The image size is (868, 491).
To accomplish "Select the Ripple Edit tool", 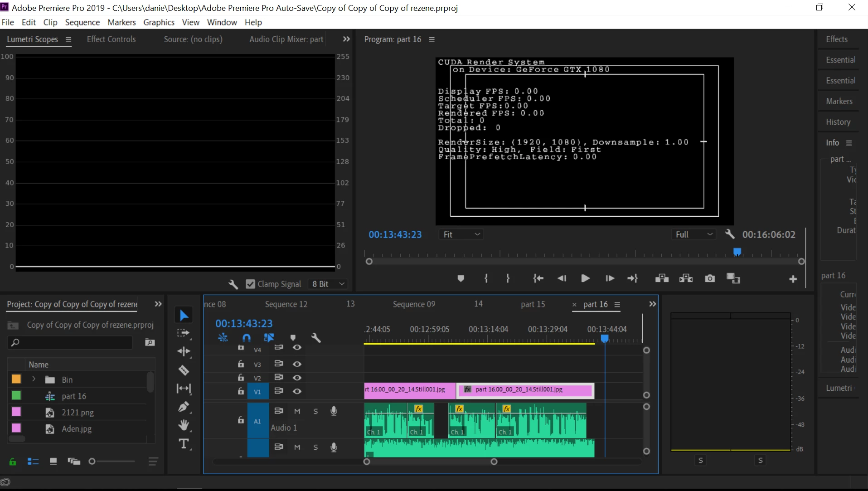I will 184,351.
